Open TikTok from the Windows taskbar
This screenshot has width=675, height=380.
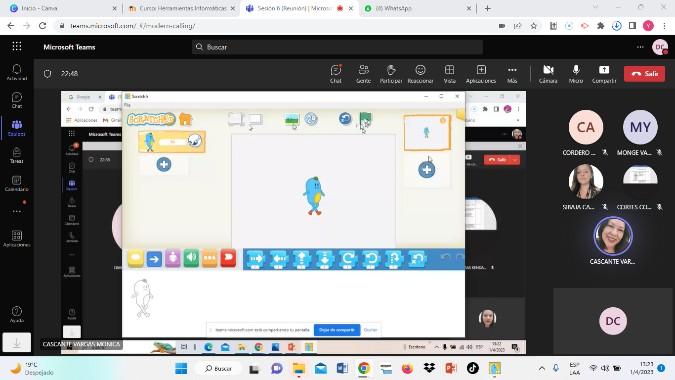473,368
